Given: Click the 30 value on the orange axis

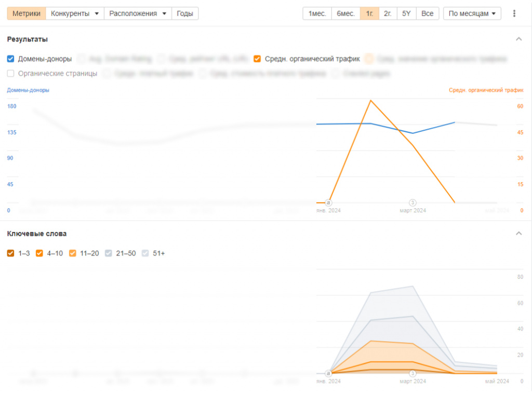Looking at the screenshot, I should point(520,158).
